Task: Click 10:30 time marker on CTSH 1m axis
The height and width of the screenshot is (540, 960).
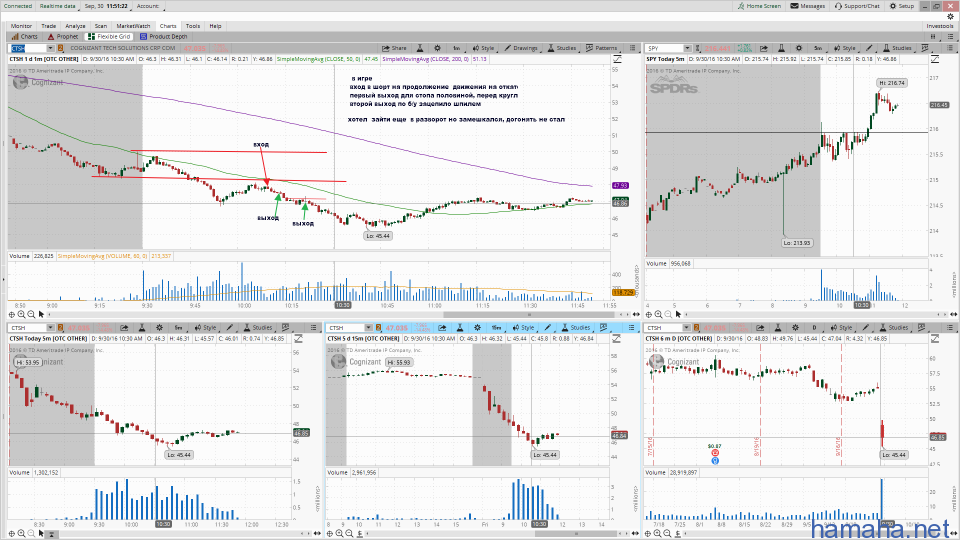Action: [342, 305]
